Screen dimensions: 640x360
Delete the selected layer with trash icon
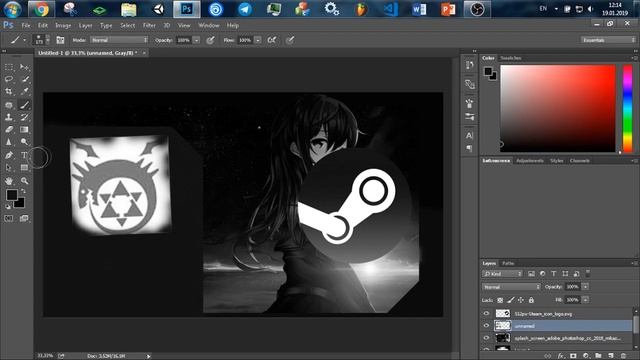pyautogui.click(x=623, y=356)
